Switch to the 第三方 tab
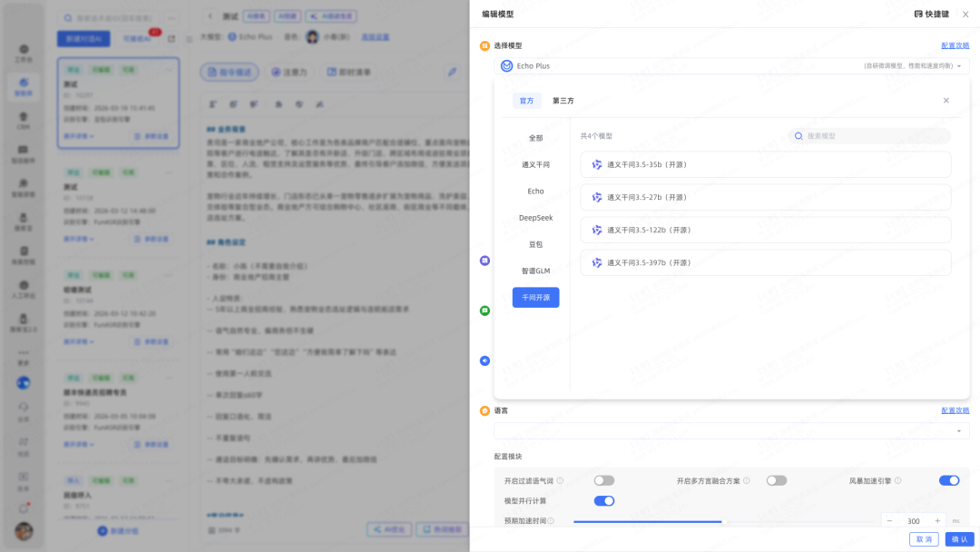The height and width of the screenshot is (552, 980). click(x=563, y=101)
